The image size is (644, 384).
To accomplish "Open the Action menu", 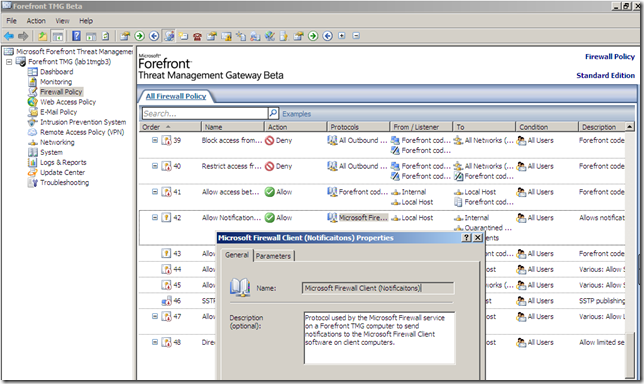I will [x=36, y=21].
